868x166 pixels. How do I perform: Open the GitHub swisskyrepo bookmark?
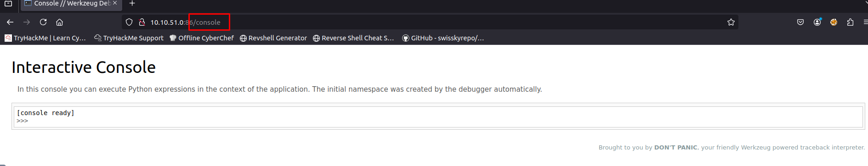click(x=443, y=38)
